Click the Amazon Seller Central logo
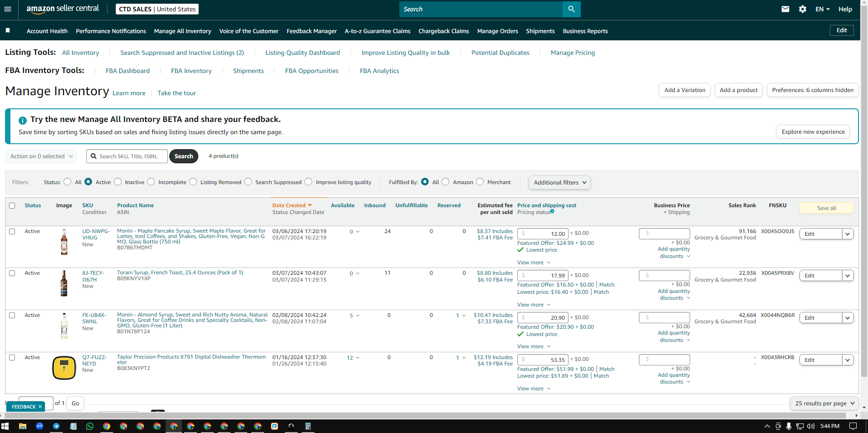The width and height of the screenshot is (868, 433). (63, 9)
